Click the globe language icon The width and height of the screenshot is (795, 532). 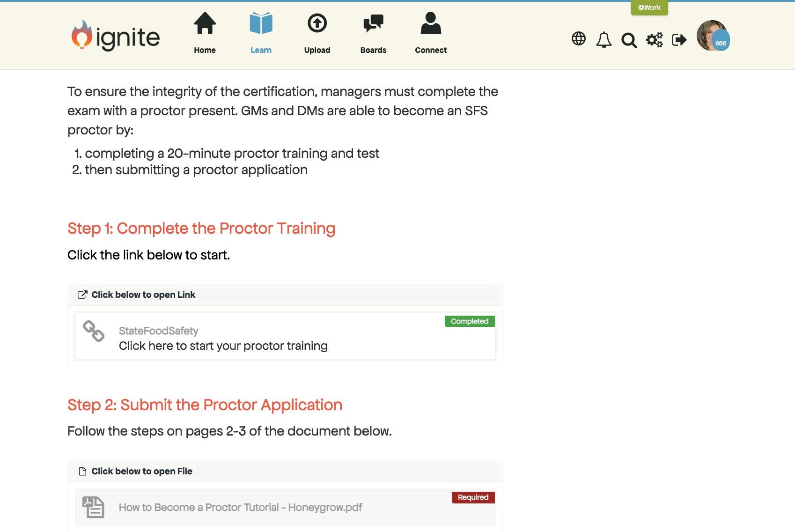click(x=579, y=39)
